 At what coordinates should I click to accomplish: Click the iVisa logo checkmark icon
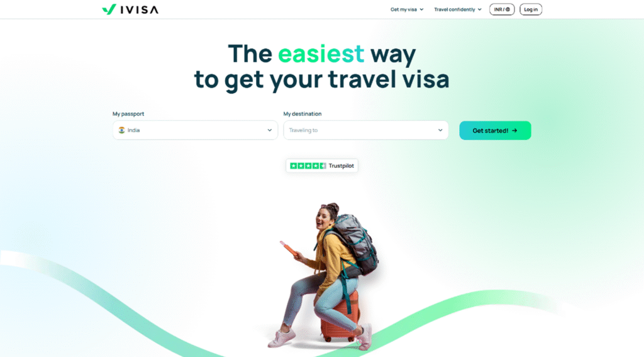109,9
